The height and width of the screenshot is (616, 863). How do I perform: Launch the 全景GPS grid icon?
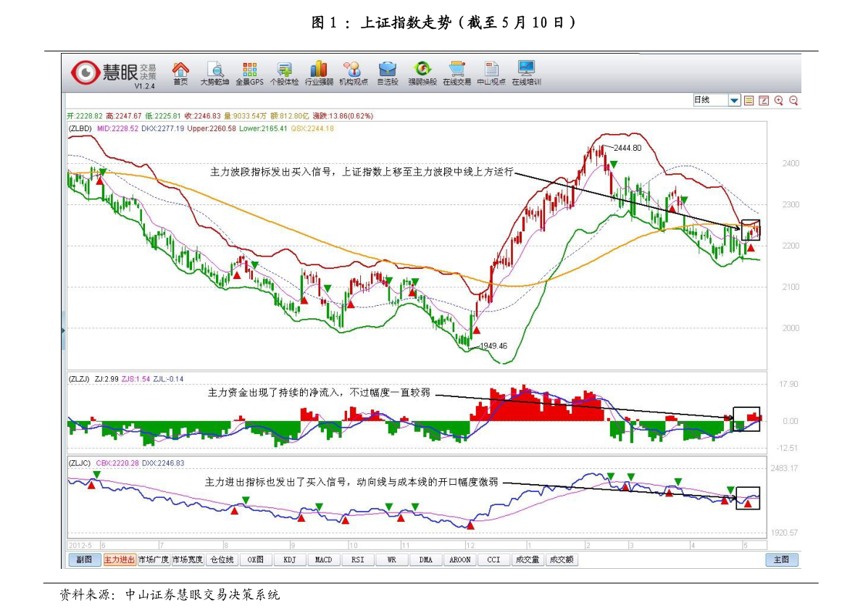(x=249, y=73)
